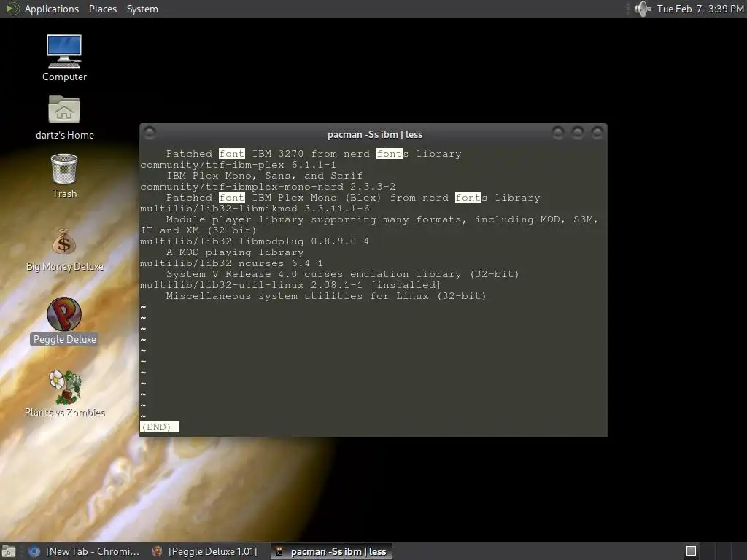The image size is (747, 560).
Task: Click the terminal window menu button at top-left of titlebar
Action: click(x=149, y=133)
